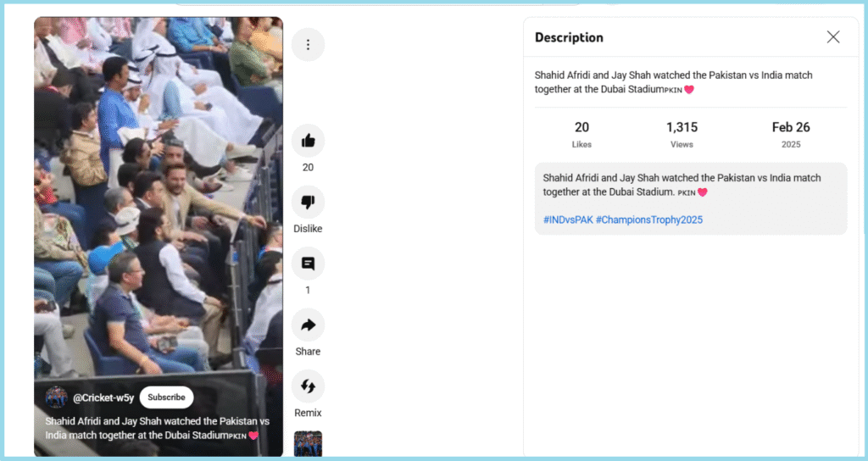Share this short via arrow icon
The image size is (868, 461).
tap(308, 325)
